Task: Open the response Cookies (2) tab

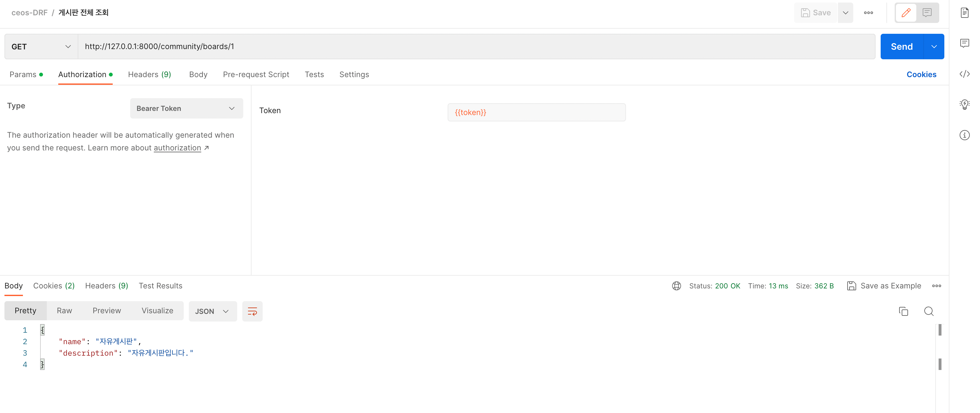Action: coord(53,286)
